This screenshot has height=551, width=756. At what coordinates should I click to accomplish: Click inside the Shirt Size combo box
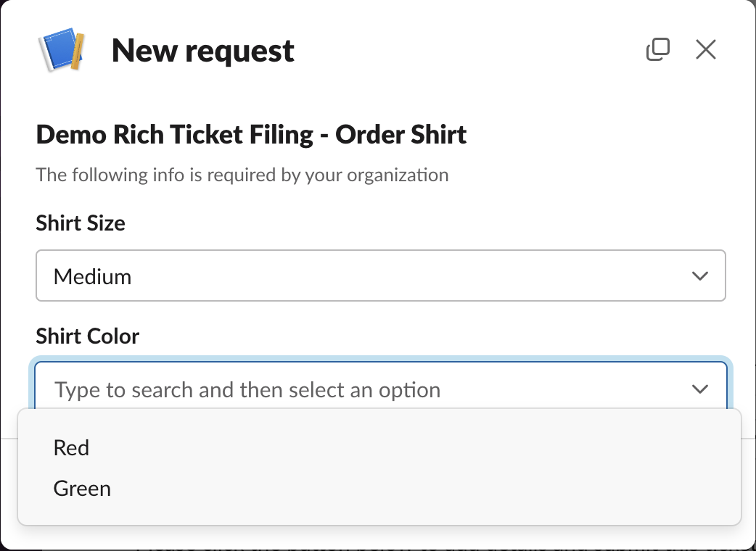click(x=381, y=275)
